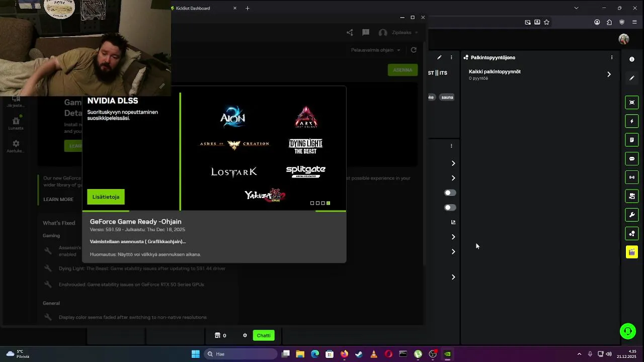Select the first carousel dot in DLSS banner

[312, 203]
